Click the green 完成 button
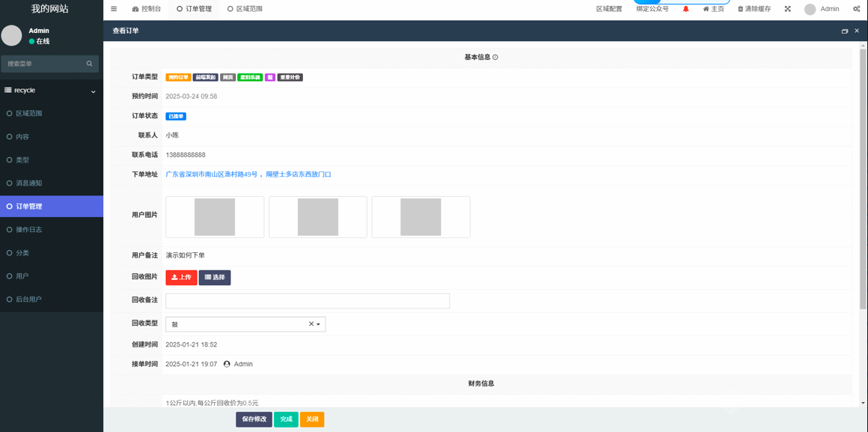 click(286, 419)
